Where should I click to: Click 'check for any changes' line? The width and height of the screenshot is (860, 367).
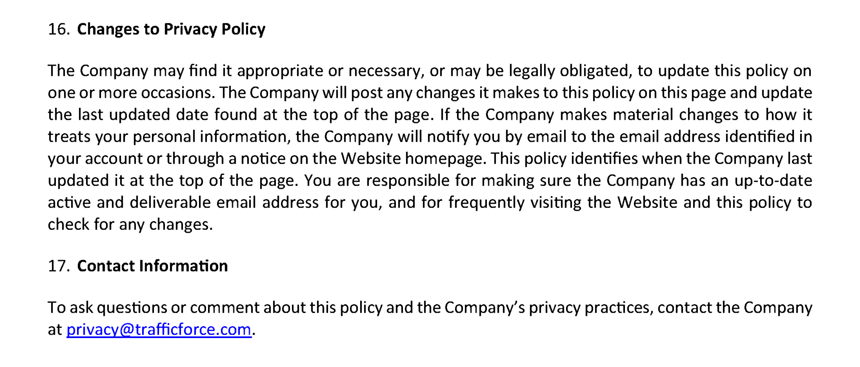[129, 224]
